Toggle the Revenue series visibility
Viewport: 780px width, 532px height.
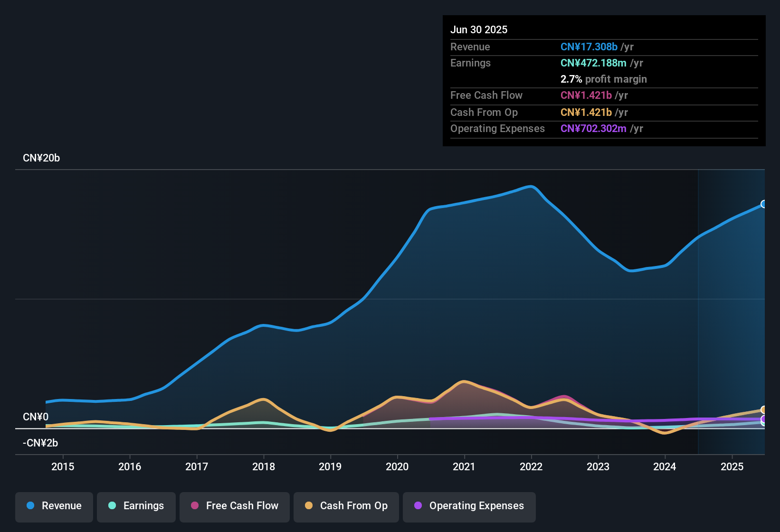(x=54, y=505)
